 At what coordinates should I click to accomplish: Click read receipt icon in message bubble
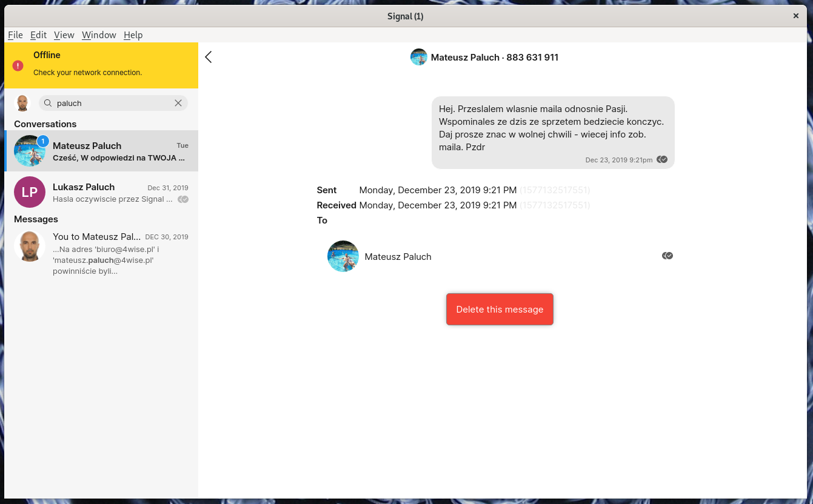[662, 159]
